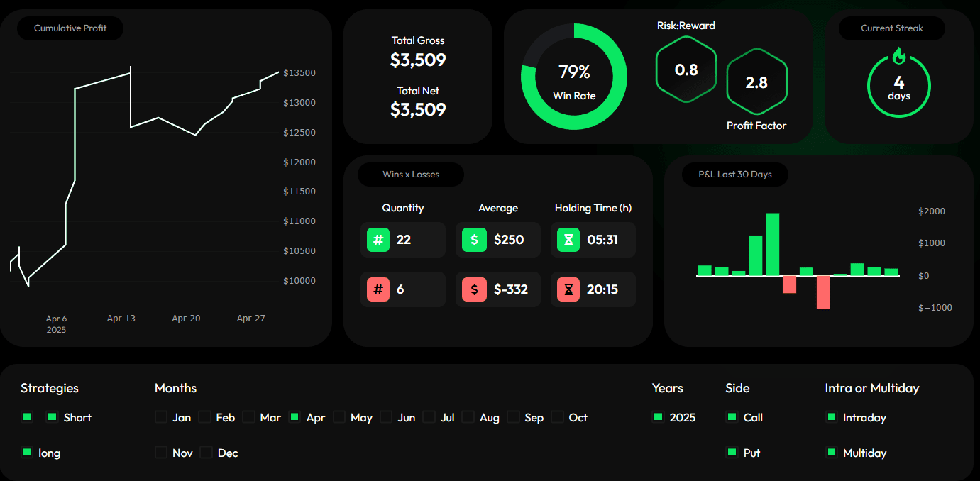Enable the Jun month checkbox
Image resolution: width=980 pixels, height=481 pixels.
pos(387,417)
